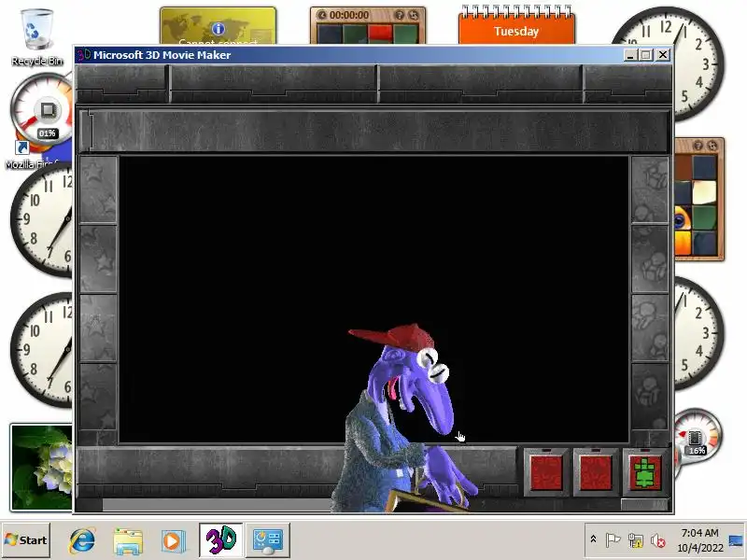Screen dimensions: 747x560
Task: Click the leftmost red square button in the bottom-right panel
Action: 546,472
